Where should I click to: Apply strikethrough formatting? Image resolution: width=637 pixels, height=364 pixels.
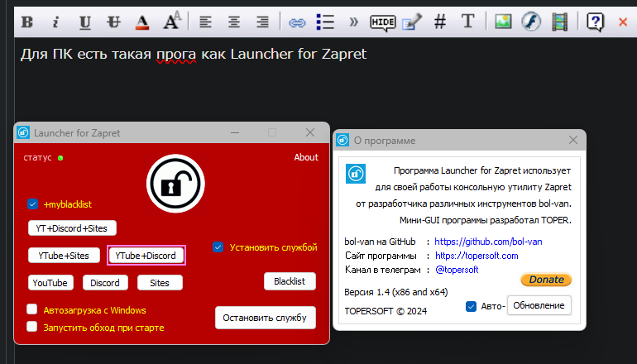point(113,22)
